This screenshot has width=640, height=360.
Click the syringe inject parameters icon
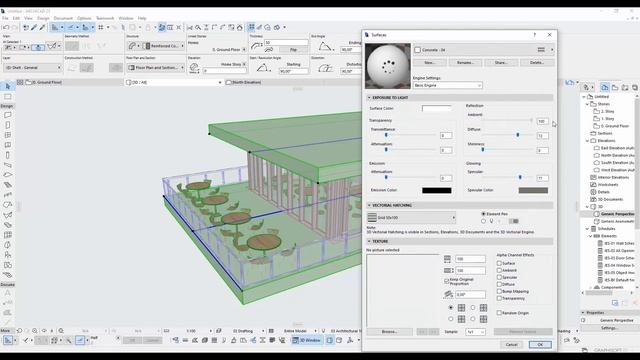[42, 28]
